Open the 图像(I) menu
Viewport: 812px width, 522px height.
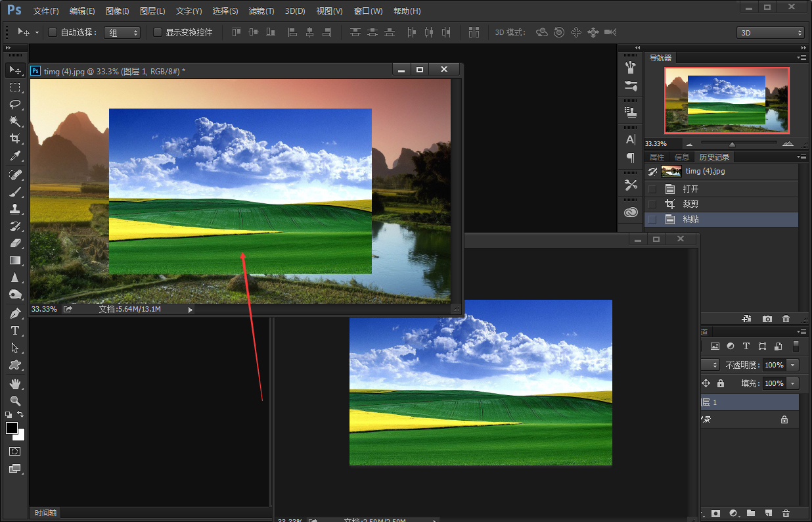tap(118, 11)
